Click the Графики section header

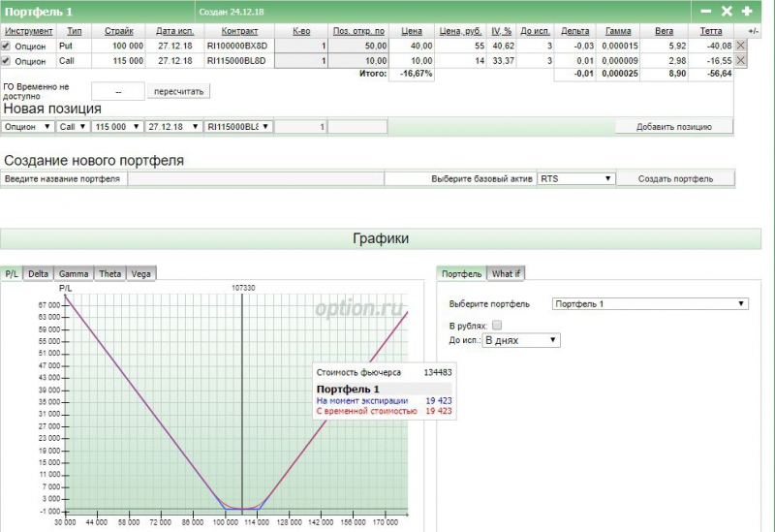[x=381, y=238]
